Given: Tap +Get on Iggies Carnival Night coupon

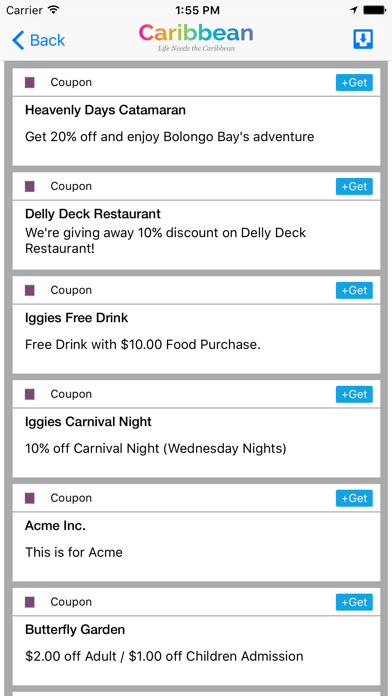Looking at the screenshot, I should (x=354, y=394).
